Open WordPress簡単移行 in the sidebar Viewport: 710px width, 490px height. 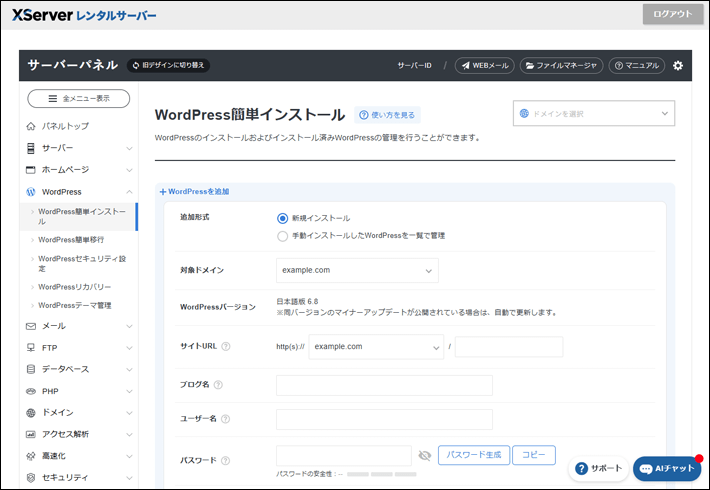pyautogui.click(x=74, y=240)
